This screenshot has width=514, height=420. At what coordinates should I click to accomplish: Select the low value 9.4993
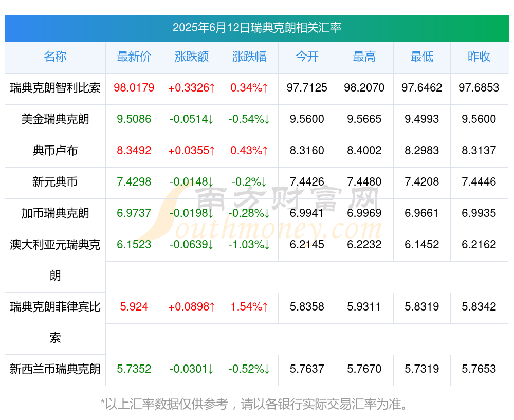422,119
